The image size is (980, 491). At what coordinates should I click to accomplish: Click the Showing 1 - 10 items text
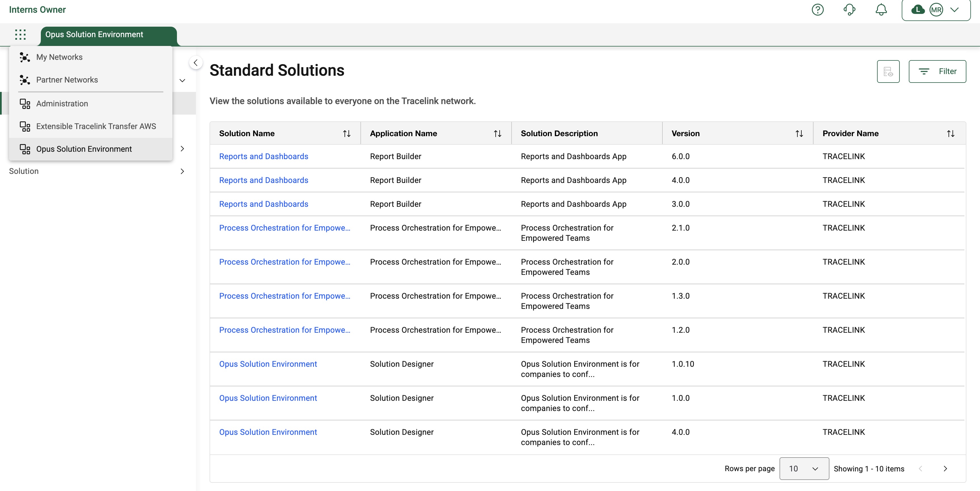pos(869,469)
